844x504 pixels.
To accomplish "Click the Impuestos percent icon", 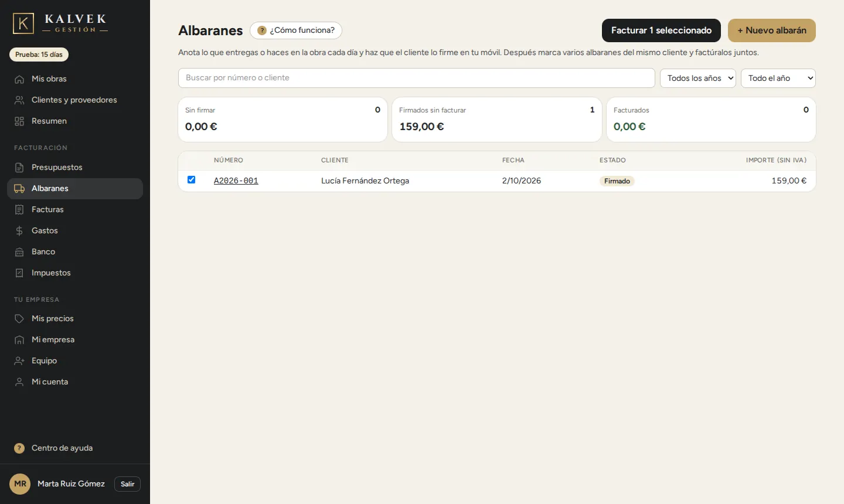I will [19, 273].
